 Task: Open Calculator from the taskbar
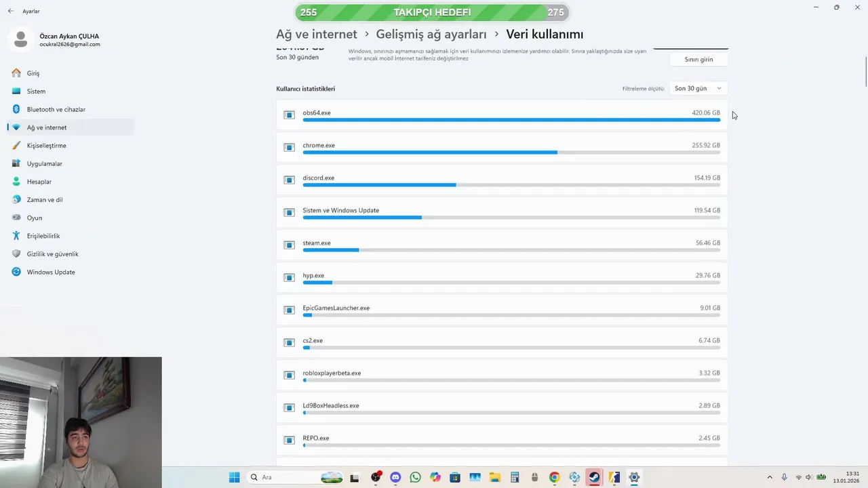[515, 477]
